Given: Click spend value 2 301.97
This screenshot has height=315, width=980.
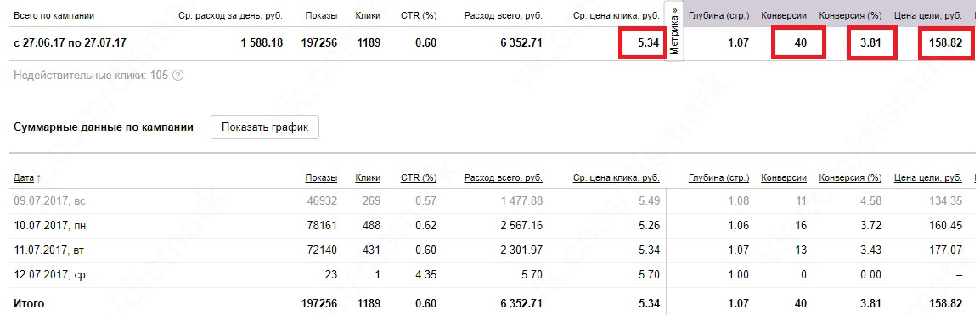Looking at the screenshot, I should (x=521, y=250).
